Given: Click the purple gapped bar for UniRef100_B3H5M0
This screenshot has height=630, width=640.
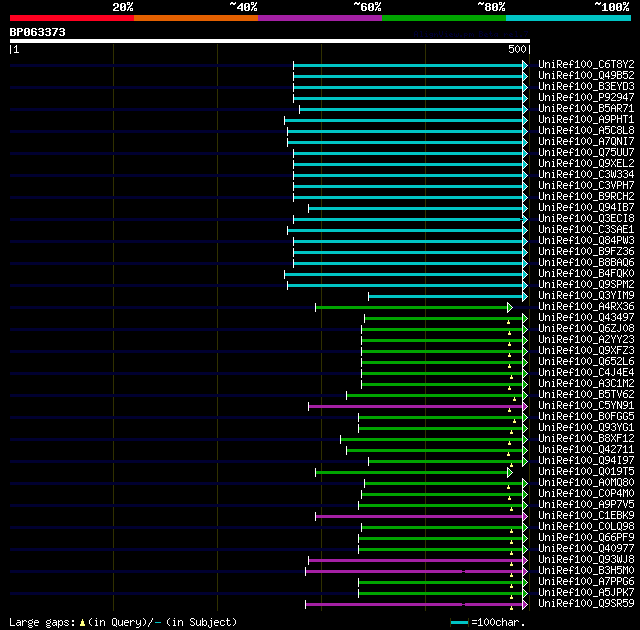Looking at the screenshot, I should (x=416, y=572).
